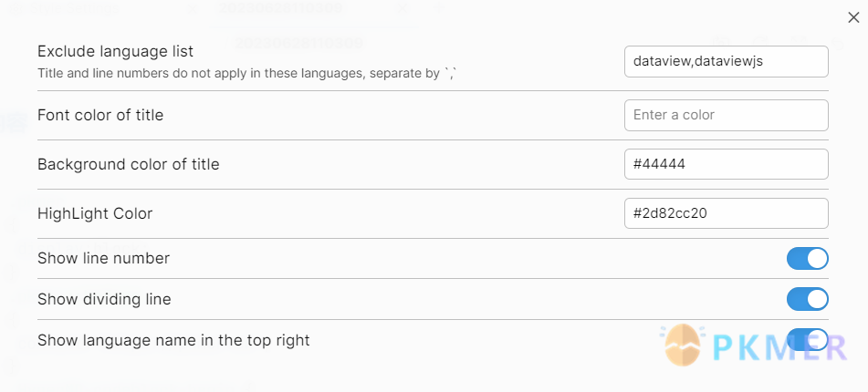Click the Font color 'Enter a color' field
868x392 pixels.
click(727, 115)
